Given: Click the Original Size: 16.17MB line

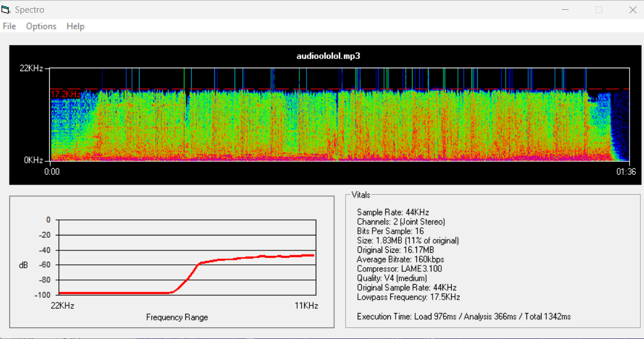Looking at the screenshot, I should [x=396, y=250].
